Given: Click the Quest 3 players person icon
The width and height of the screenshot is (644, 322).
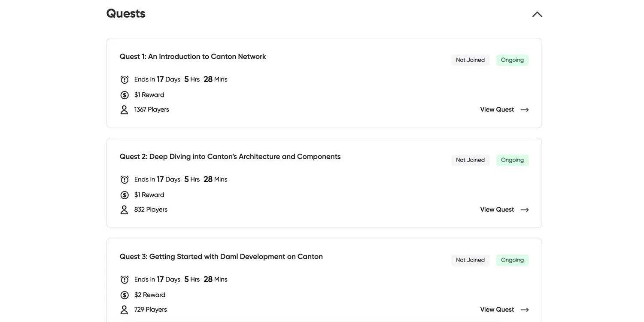Looking at the screenshot, I should [125, 310].
